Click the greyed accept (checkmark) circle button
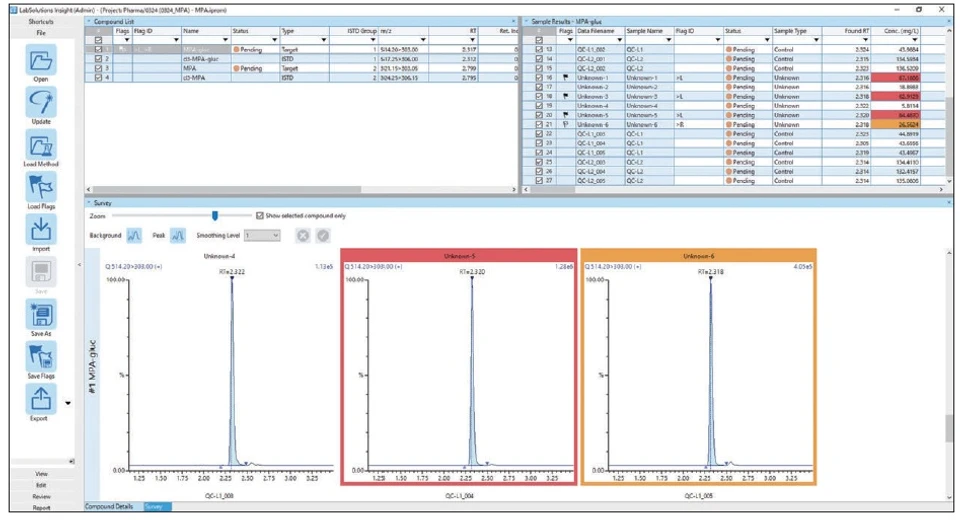The width and height of the screenshot is (962, 520). (x=323, y=235)
